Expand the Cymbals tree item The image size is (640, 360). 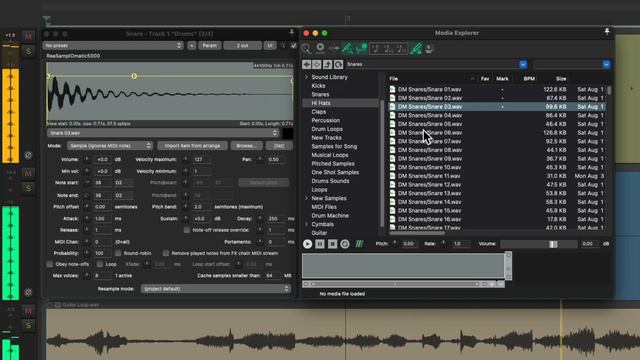click(307, 224)
